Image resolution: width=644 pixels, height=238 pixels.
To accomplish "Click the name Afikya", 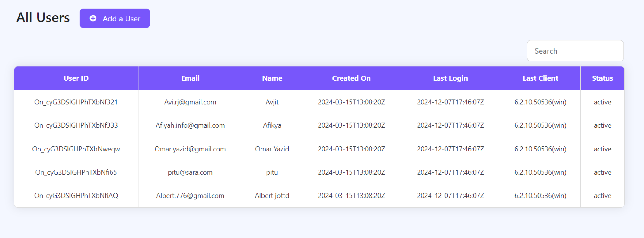I will (272, 125).
